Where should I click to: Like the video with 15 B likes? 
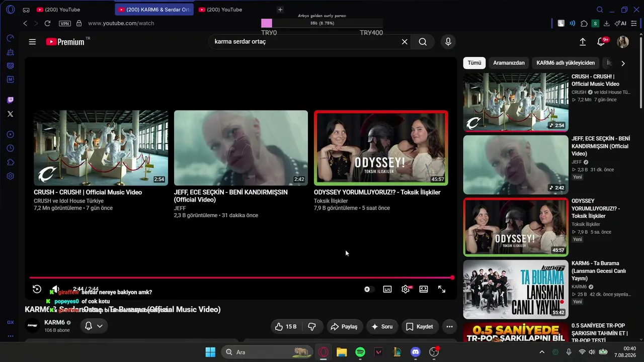coord(285,326)
